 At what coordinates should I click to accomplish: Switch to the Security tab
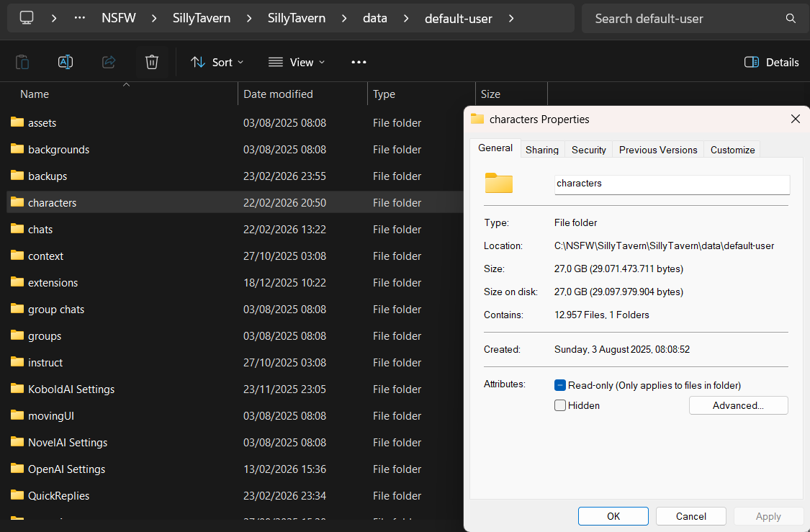click(588, 150)
